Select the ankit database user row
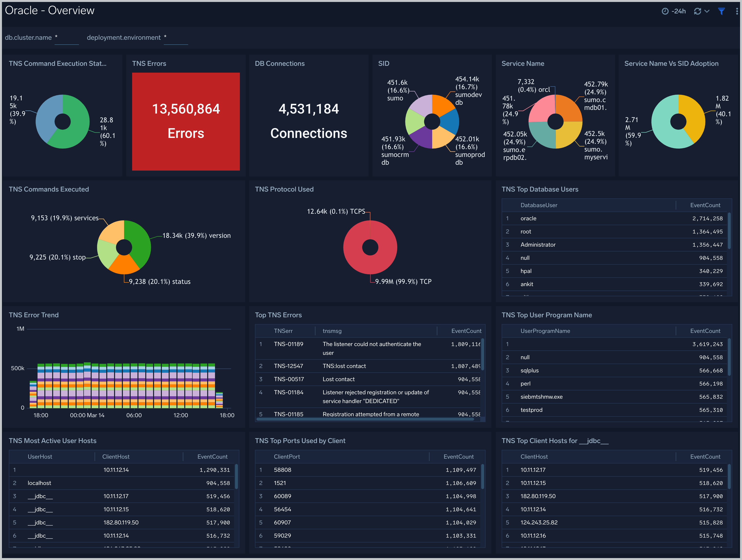 coord(615,284)
